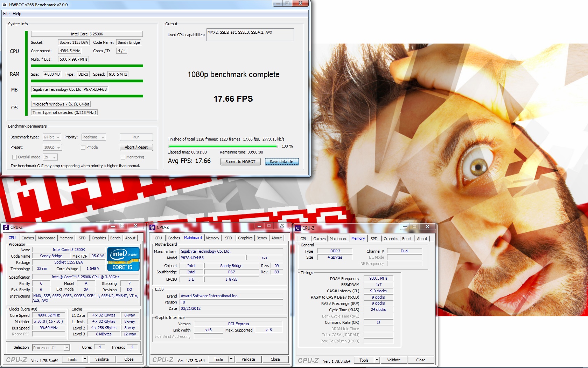Expand Tools dropdown arrow in left CPU-Z
This screenshot has height=368, width=588.
(84, 359)
